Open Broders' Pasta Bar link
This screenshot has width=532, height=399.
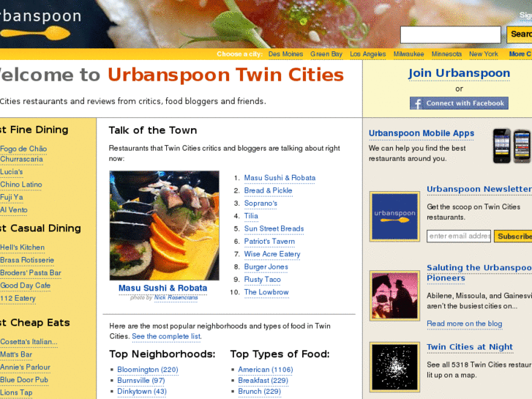(30, 272)
